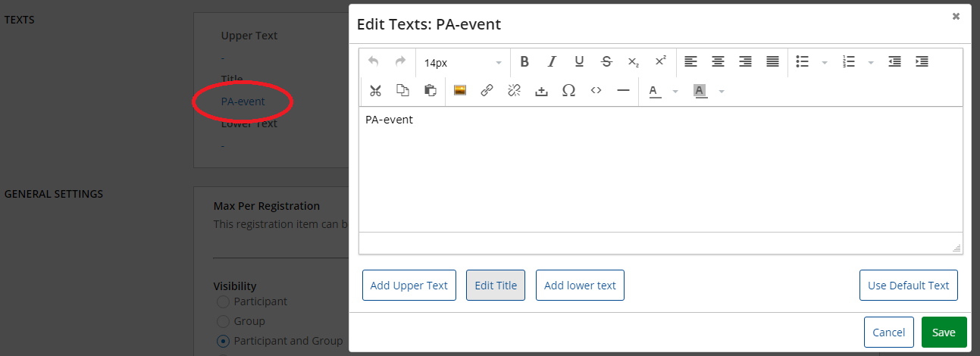Image resolution: width=980 pixels, height=356 pixels.
Task: Click the strikethrough icon
Action: [606, 62]
